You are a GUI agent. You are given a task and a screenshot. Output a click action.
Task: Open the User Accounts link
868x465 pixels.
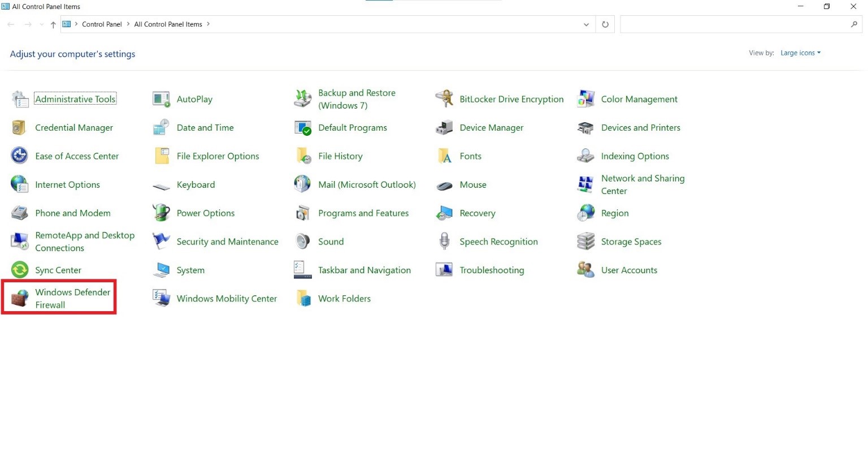tap(629, 270)
